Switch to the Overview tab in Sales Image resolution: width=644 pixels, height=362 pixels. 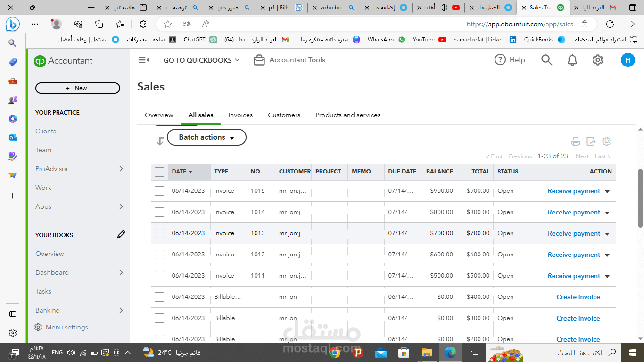(159, 115)
